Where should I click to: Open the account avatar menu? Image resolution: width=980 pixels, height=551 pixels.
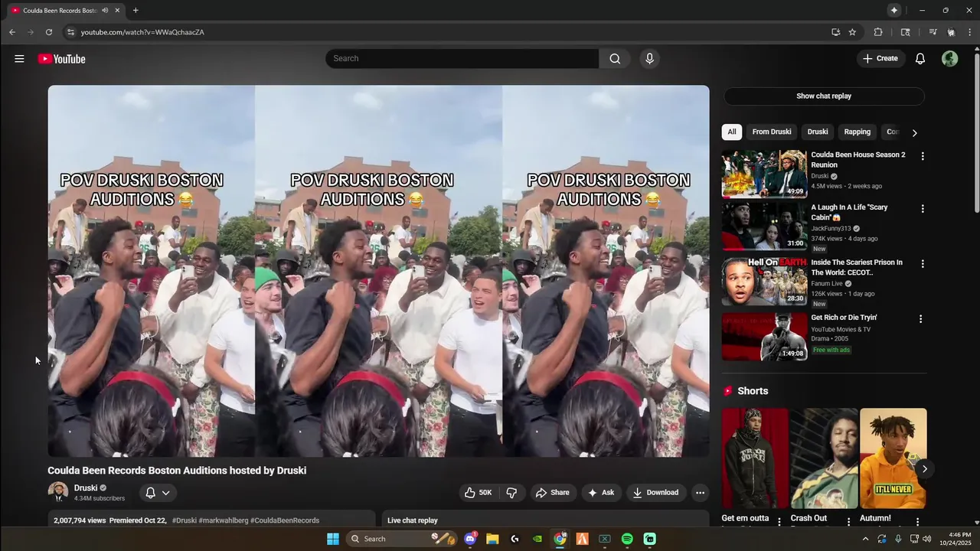pyautogui.click(x=950, y=59)
